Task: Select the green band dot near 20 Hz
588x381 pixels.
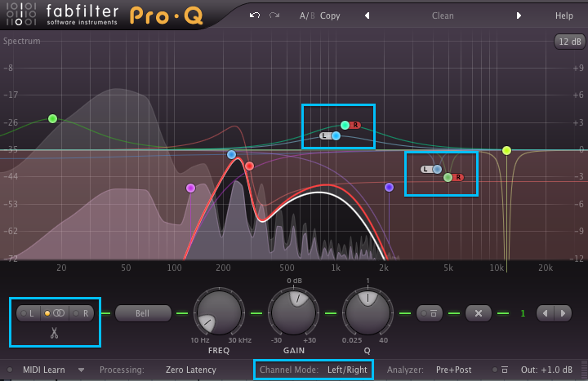Action: click(x=52, y=119)
